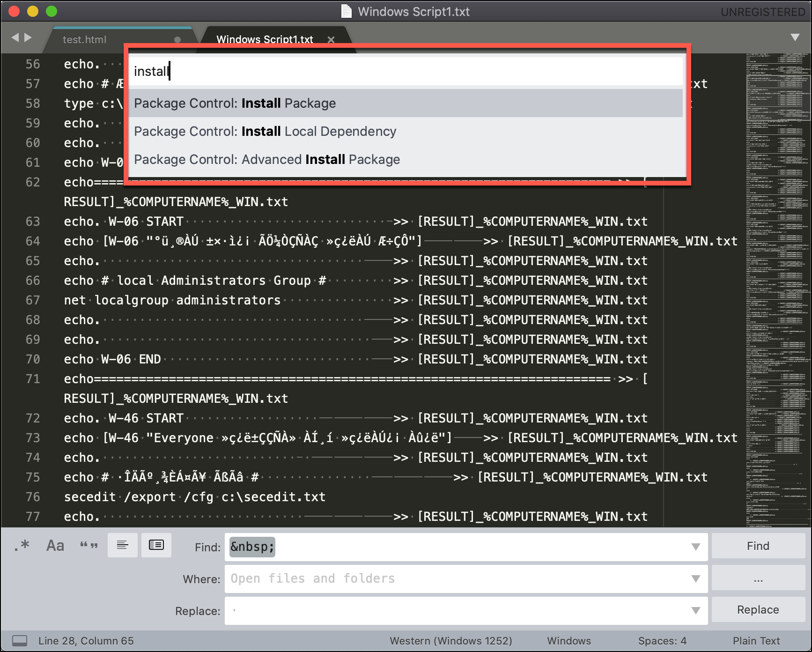Change line endings Windows setting

pyautogui.click(x=569, y=641)
